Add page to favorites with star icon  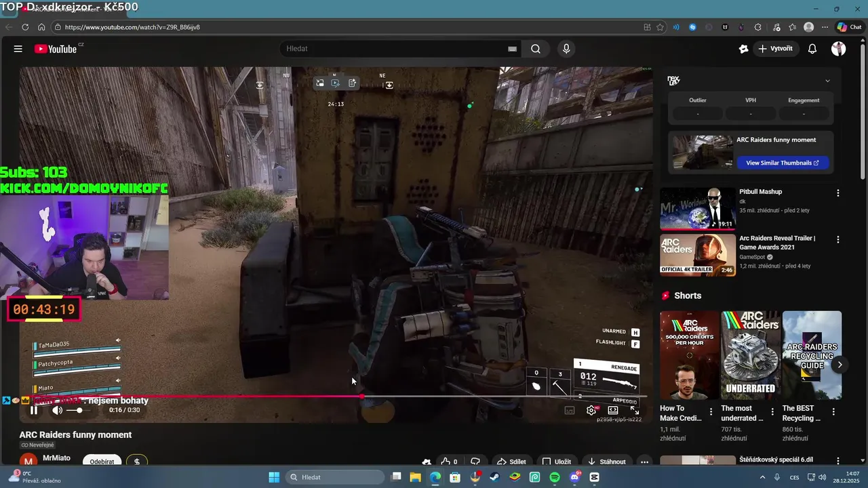(660, 27)
